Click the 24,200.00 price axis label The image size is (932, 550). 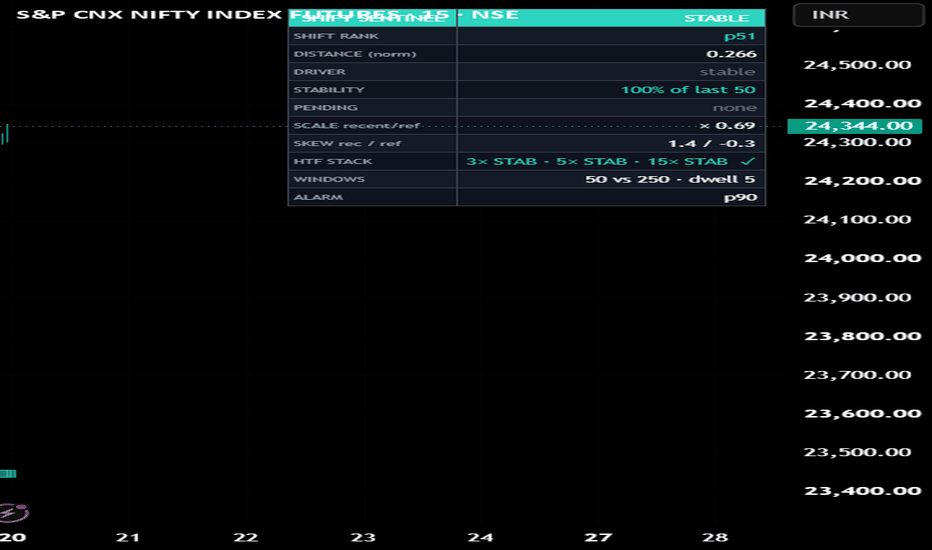coord(862,181)
